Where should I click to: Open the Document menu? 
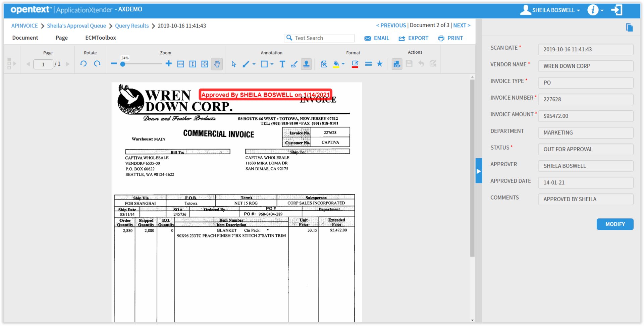25,38
